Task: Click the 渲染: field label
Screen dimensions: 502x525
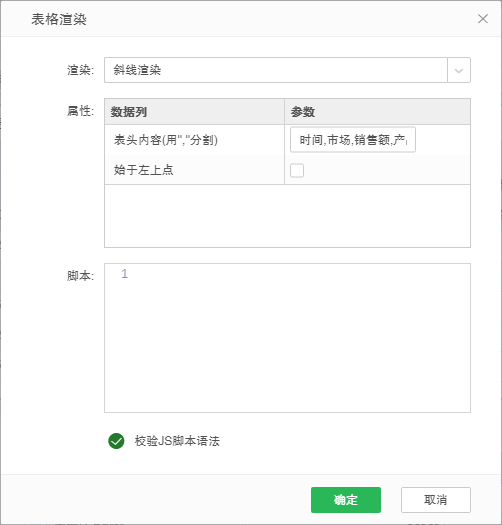Action: click(80, 70)
